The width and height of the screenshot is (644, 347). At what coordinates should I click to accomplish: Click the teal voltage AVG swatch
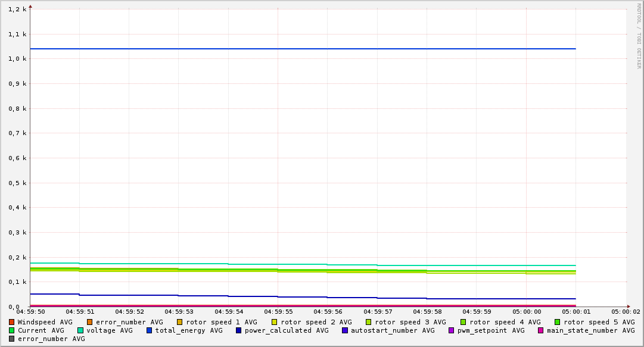80,330
